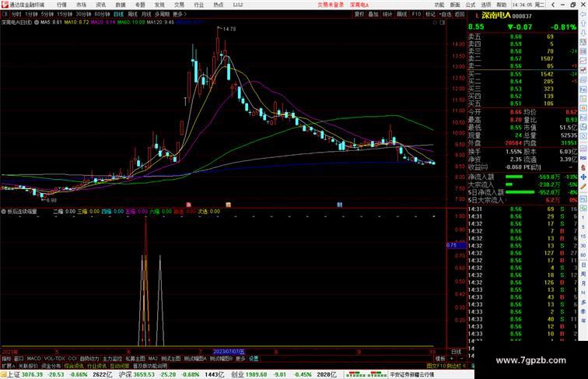The image size is (588, 379).
Task: Open the 市场 menu
Action: point(81,5)
